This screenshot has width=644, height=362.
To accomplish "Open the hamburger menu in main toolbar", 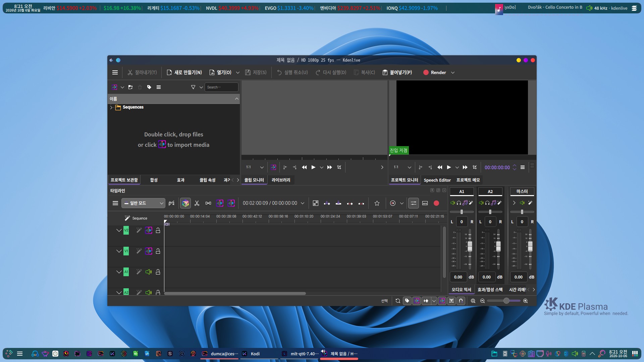I will click(x=115, y=72).
